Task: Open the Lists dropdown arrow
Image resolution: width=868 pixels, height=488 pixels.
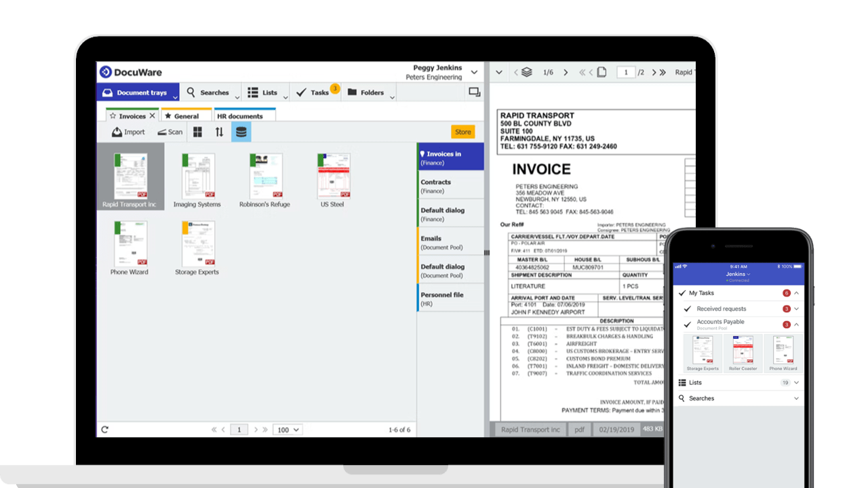Action: 285,97
